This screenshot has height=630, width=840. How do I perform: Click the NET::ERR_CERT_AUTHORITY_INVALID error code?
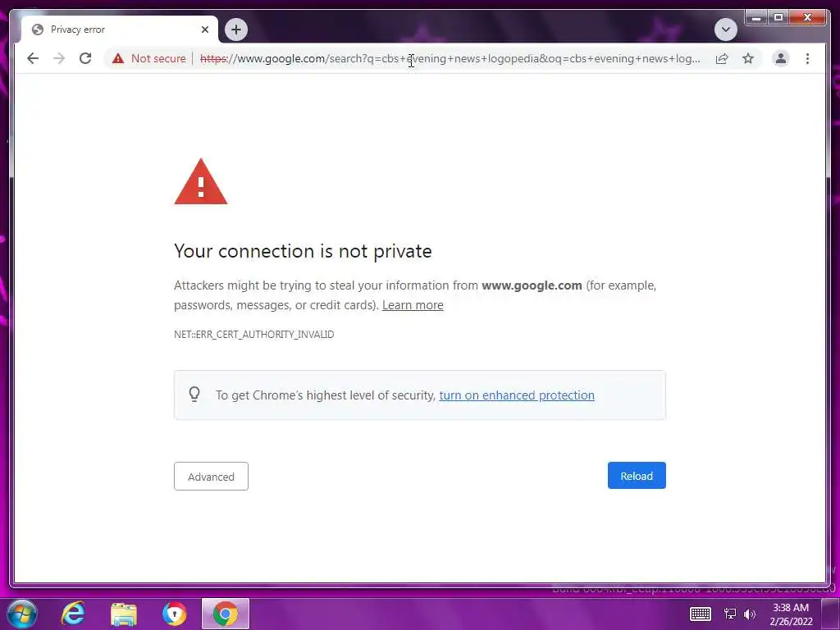(x=254, y=335)
